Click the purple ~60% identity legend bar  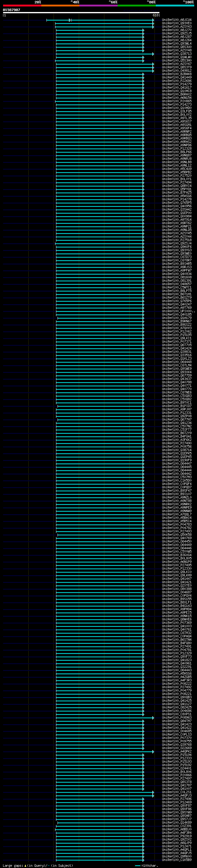point(99,6)
